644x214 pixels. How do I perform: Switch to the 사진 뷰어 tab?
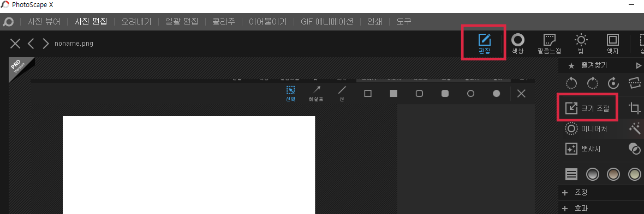click(x=44, y=22)
